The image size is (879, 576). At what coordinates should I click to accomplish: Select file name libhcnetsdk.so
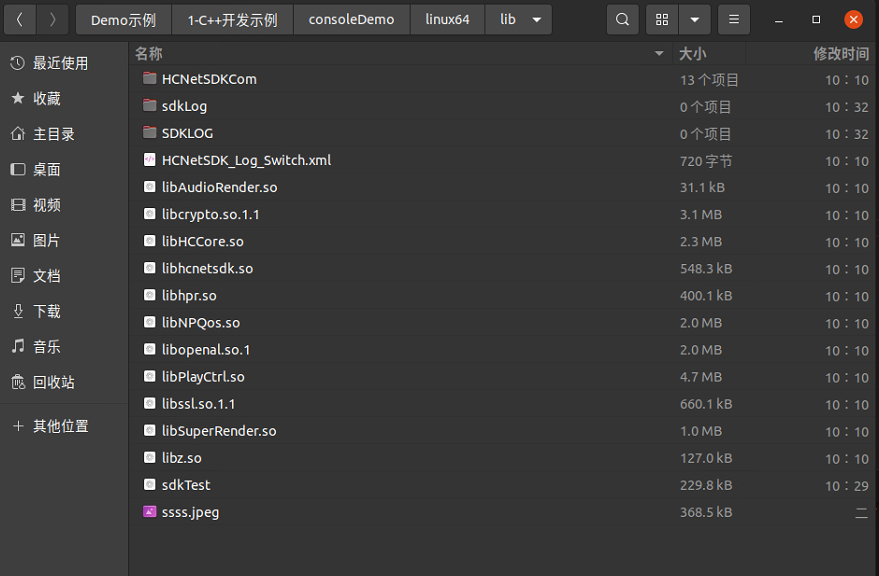point(207,269)
